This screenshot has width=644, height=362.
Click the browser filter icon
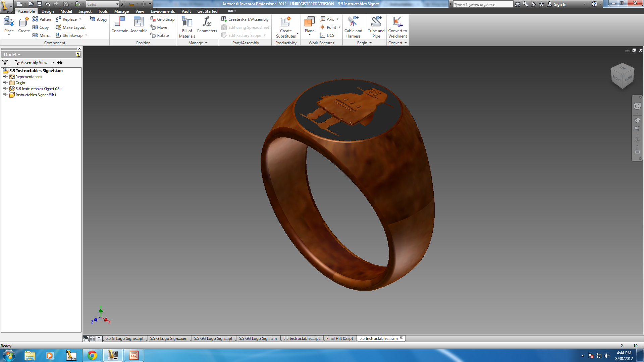coord(5,62)
